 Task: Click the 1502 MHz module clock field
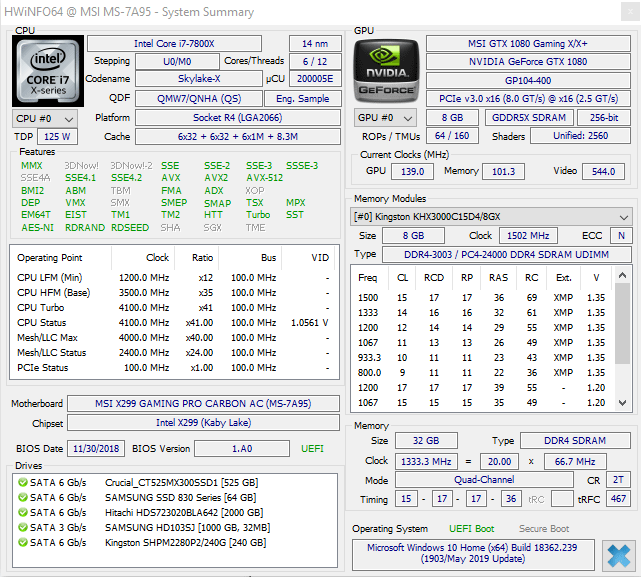[528, 236]
